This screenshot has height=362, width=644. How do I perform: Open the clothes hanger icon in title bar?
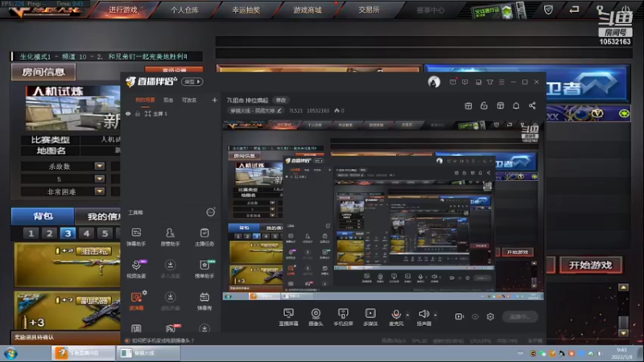tap(490, 82)
